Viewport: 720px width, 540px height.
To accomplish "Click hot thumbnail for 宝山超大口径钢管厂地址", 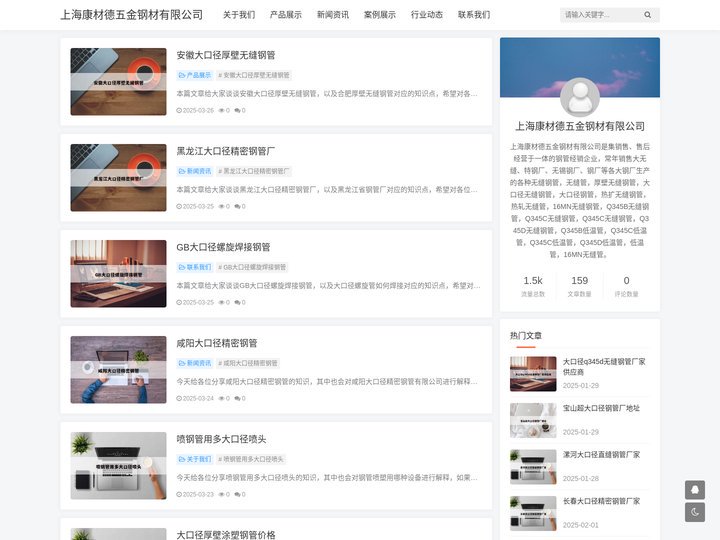I will pyautogui.click(x=533, y=421).
